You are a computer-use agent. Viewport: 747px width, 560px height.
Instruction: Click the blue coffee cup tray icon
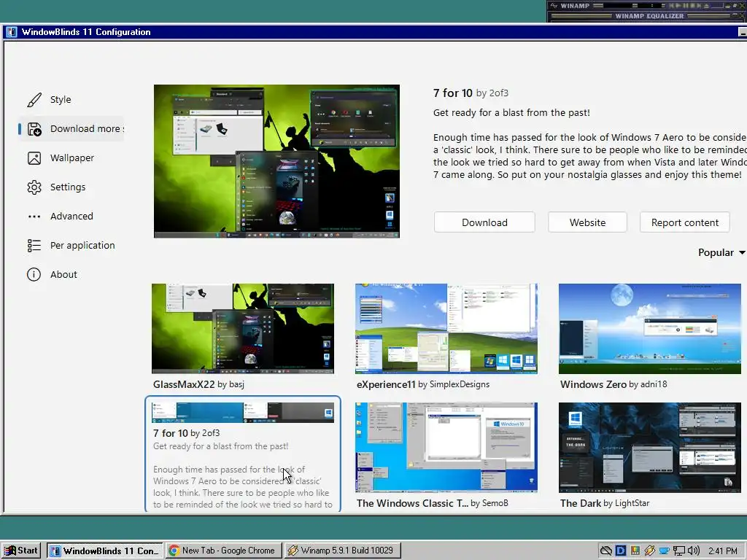tap(664, 551)
